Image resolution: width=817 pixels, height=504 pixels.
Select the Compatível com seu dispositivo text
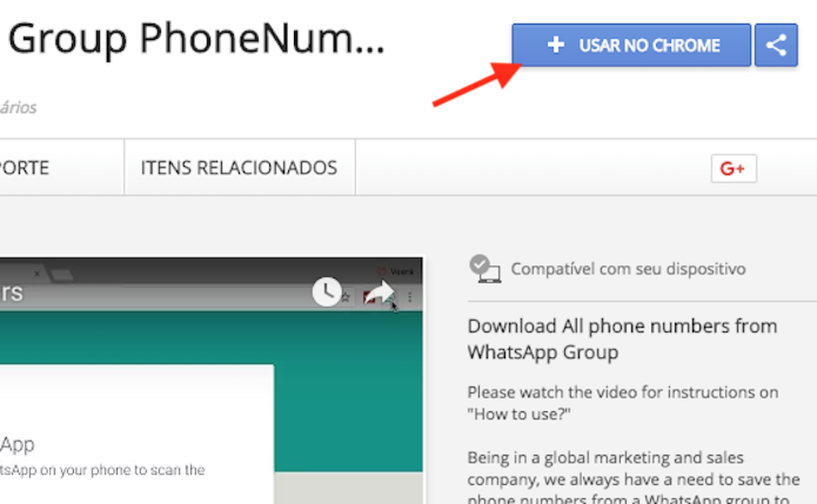coord(628,269)
